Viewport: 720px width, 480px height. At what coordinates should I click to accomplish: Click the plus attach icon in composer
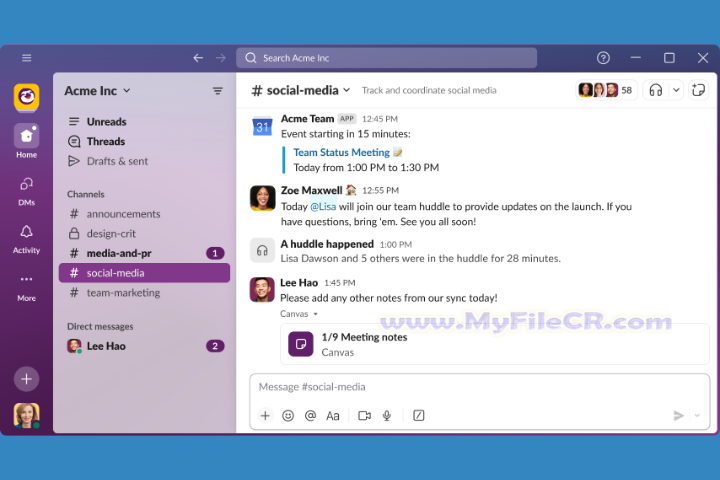(265, 416)
